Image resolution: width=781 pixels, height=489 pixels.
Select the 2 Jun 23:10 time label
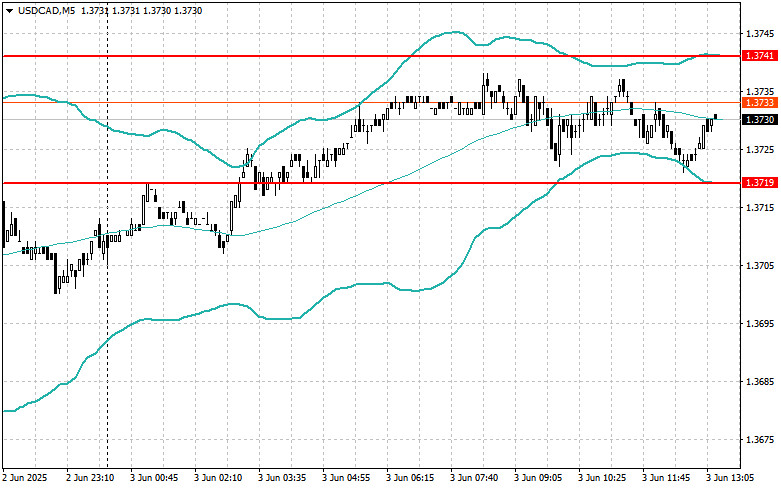90,478
